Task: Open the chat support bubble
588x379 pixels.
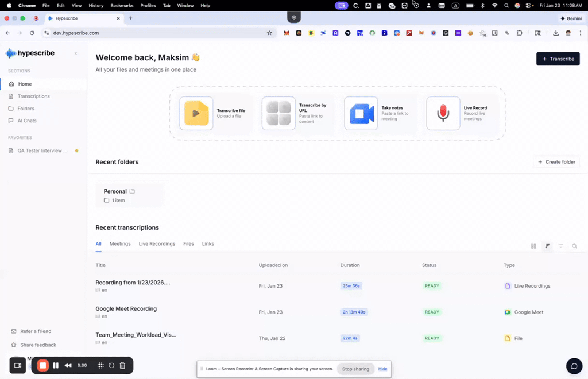Action: coord(574,366)
